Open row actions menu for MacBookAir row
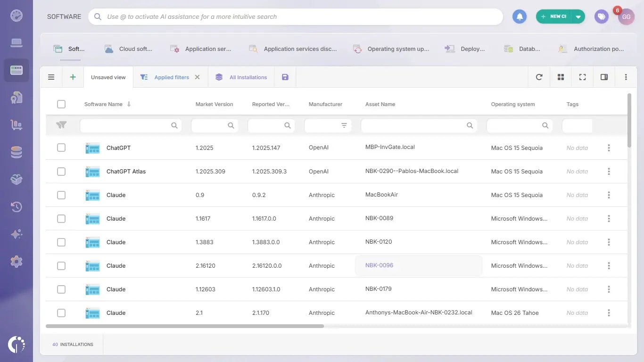644x362 pixels. click(609, 195)
